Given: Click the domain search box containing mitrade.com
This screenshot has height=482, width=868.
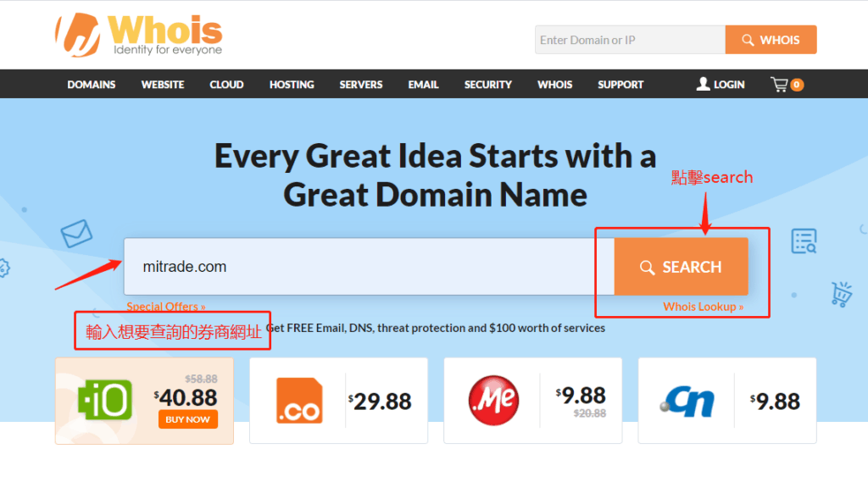Looking at the screenshot, I should coord(369,267).
